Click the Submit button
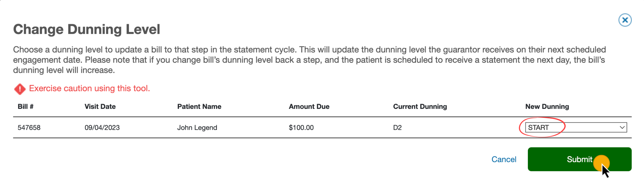 579,159
